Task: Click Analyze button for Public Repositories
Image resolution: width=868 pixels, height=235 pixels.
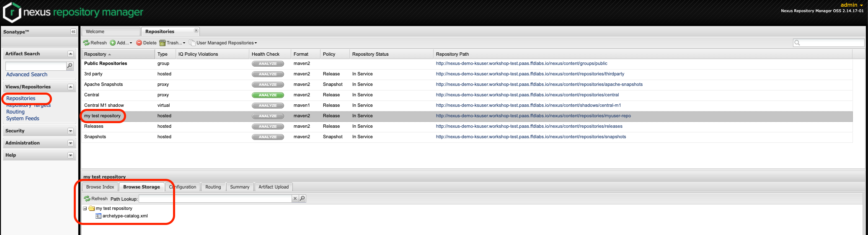Action: [x=268, y=64]
